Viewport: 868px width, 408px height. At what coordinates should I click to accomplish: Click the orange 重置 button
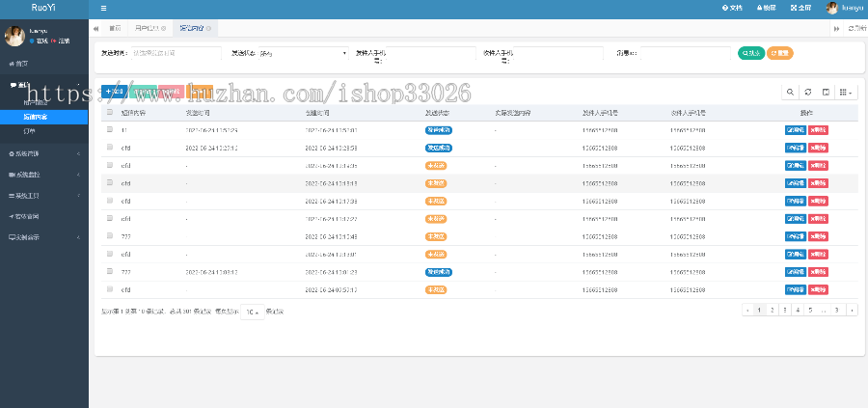pos(780,53)
